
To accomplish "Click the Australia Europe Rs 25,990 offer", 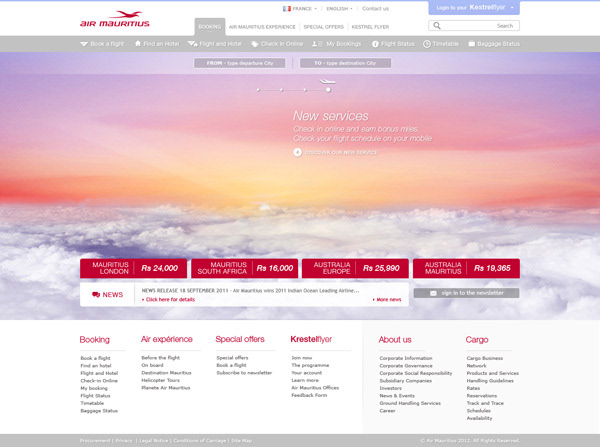I will (355, 268).
